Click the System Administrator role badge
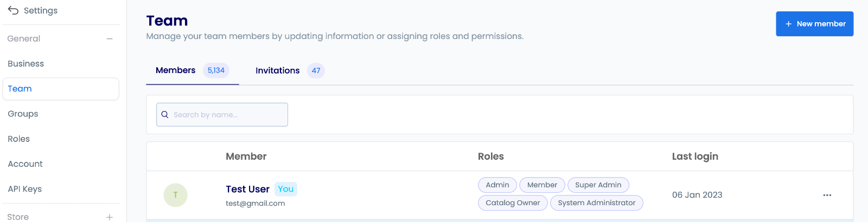Image resolution: width=868 pixels, height=222 pixels. pos(596,203)
